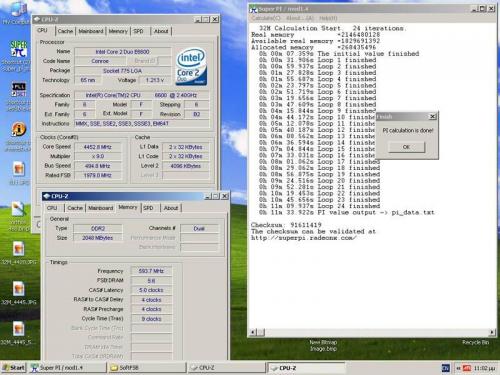
Task: Click the Core Speed value 4452.8 MHz
Action: click(x=98, y=147)
